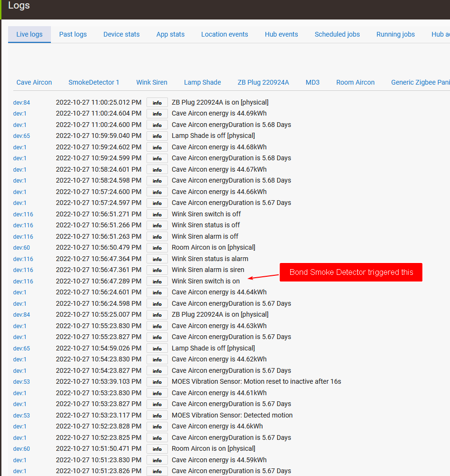Filter logs by SmokeDetector 1
The width and height of the screenshot is (450, 476).
pos(94,82)
